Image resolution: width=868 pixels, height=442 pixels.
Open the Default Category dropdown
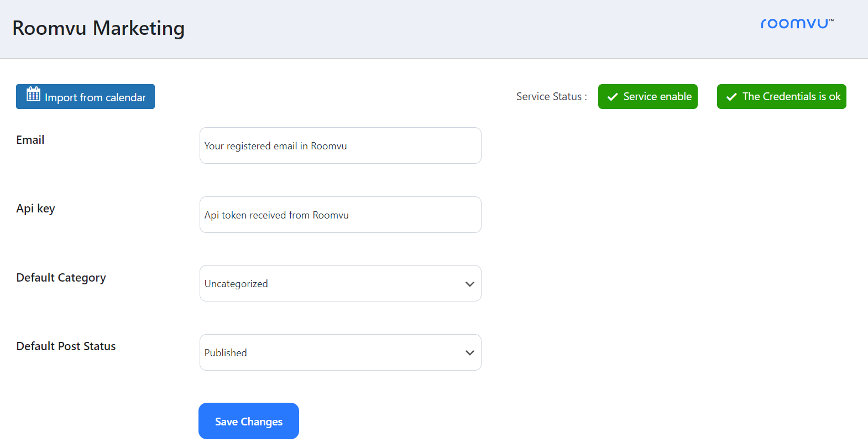coord(341,283)
